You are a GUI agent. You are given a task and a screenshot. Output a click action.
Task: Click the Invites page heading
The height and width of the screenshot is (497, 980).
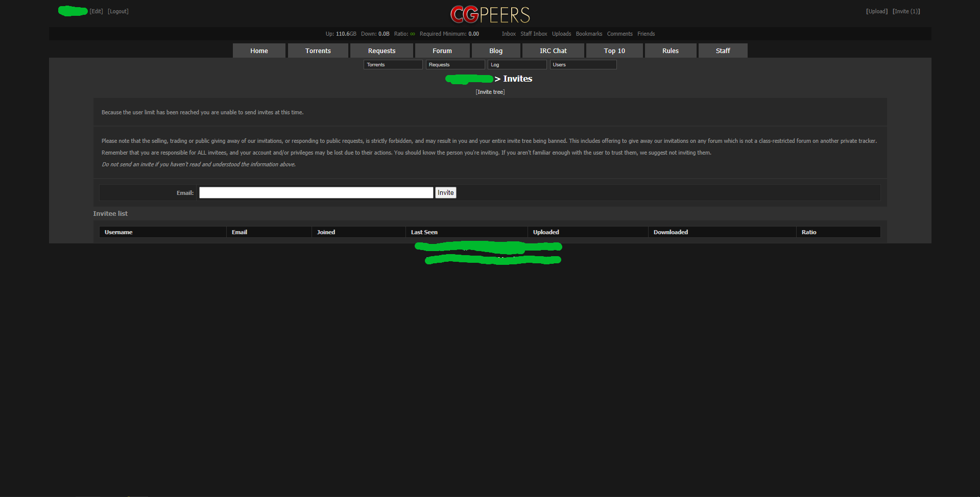tap(517, 79)
